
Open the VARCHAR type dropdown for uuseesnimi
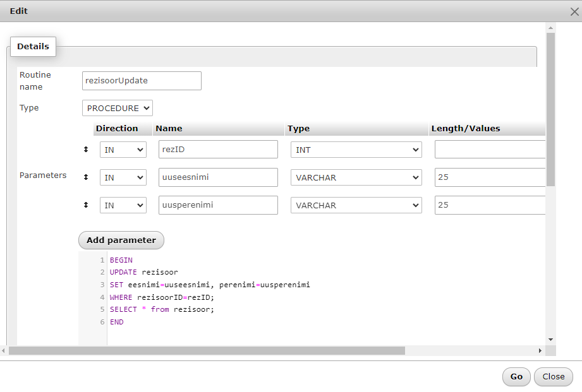356,177
